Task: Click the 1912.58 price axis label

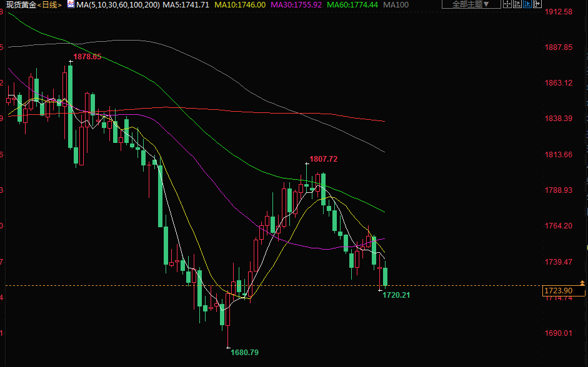Action: [559, 12]
